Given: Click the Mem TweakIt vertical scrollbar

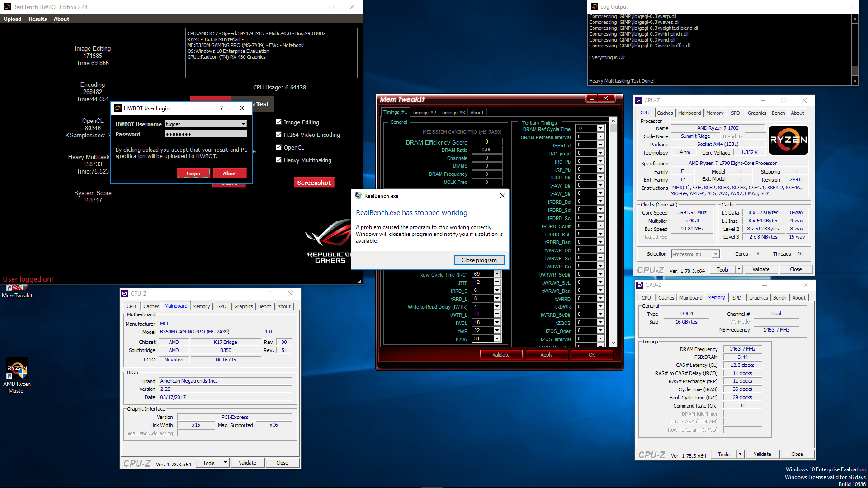Looking at the screenshot, I should click(x=613, y=232).
